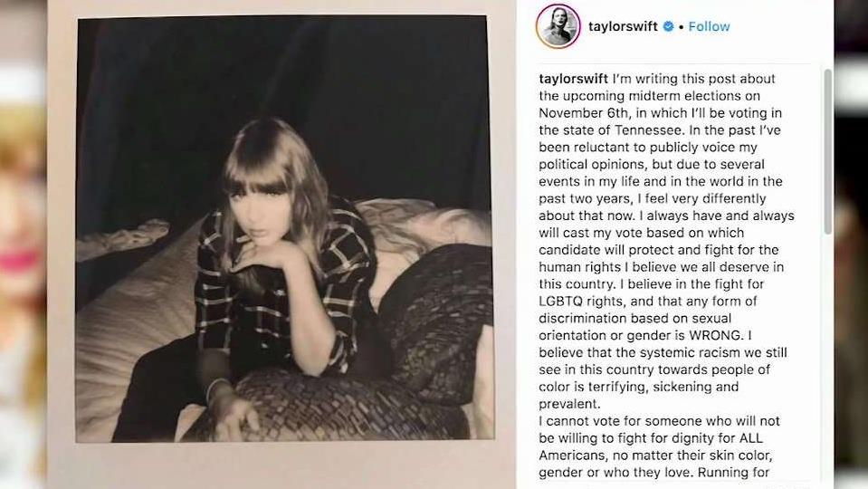Click the dot separator before Follow

pos(681,26)
